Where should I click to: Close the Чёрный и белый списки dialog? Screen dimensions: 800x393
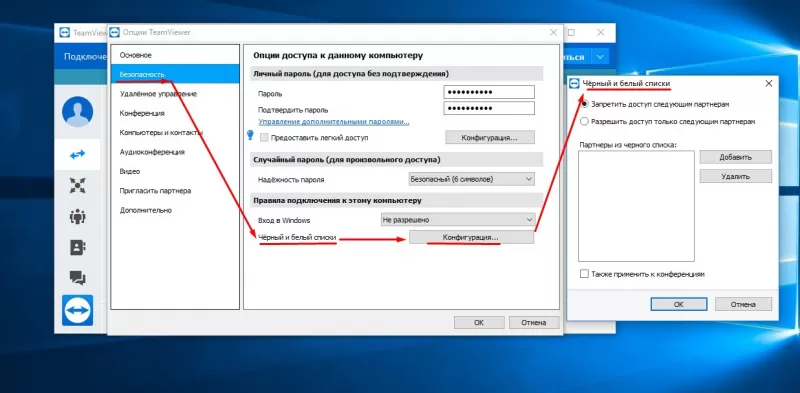click(x=768, y=83)
